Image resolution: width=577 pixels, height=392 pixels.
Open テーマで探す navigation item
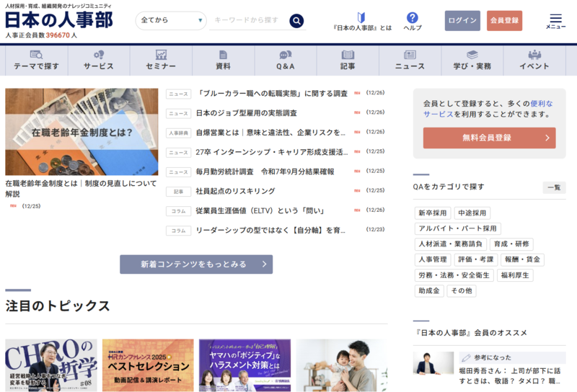point(36,61)
